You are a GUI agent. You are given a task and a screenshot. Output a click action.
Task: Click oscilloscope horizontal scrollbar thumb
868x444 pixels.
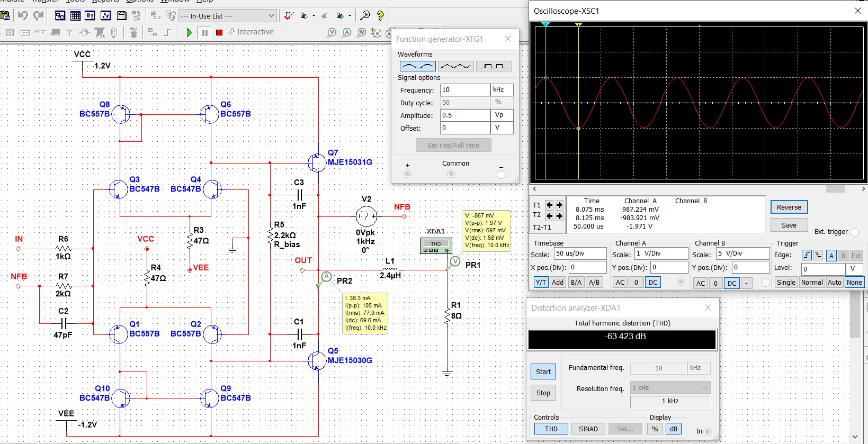pos(835,189)
